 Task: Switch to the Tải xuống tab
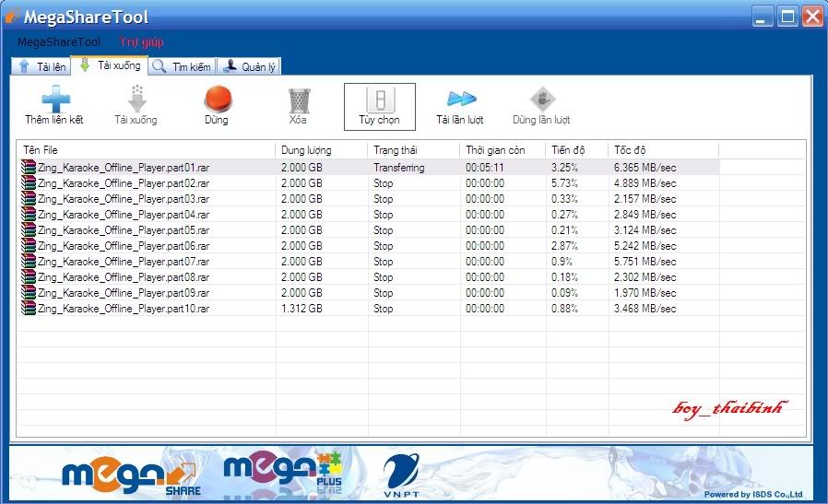point(110,65)
